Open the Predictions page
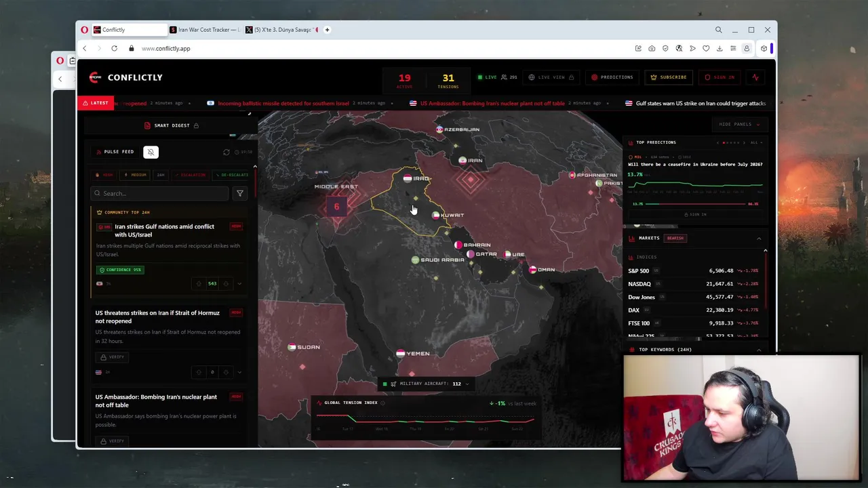Viewport: 868px width, 488px height. pos(612,77)
